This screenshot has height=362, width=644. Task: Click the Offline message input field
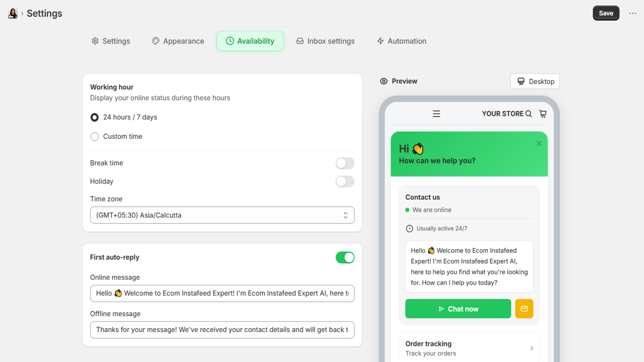(x=222, y=330)
